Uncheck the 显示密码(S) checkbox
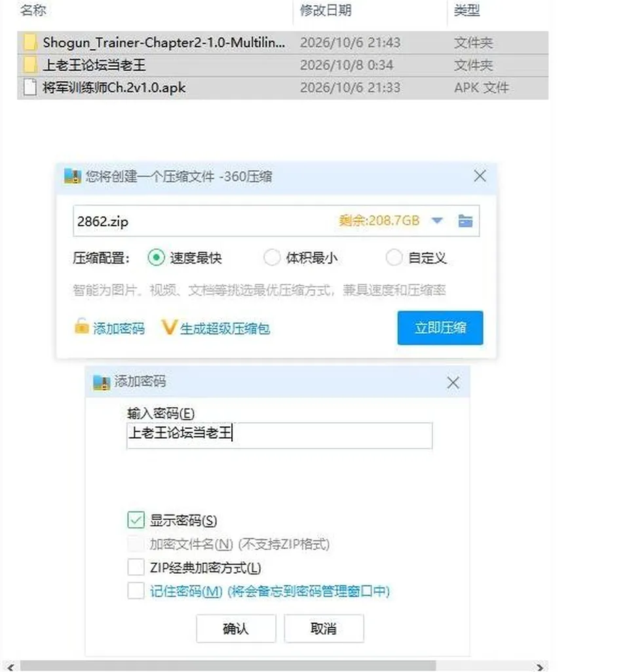 click(x=136, y=521)
